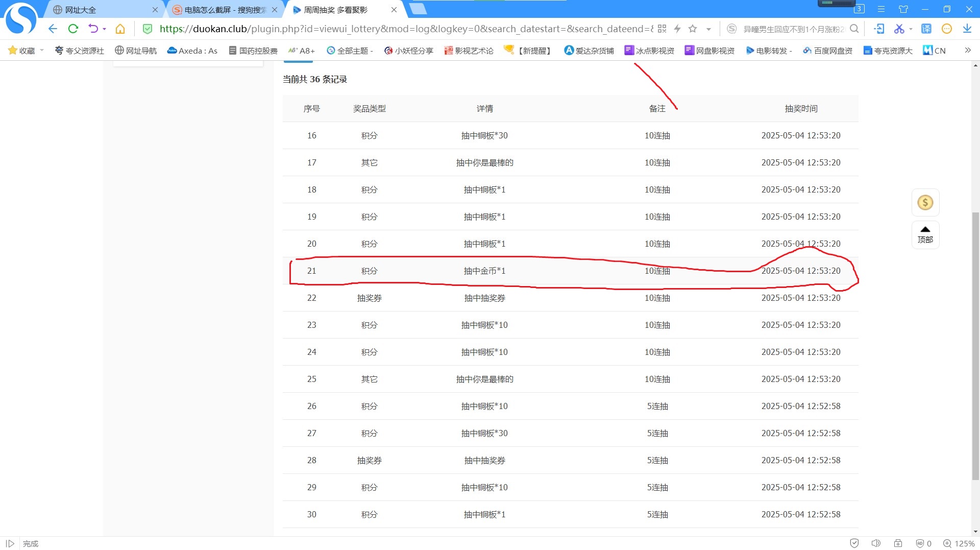The image size is (980, 550).
Task: Click the gold coin floating button
Action: pyautogui.click(x=925, y=203)
